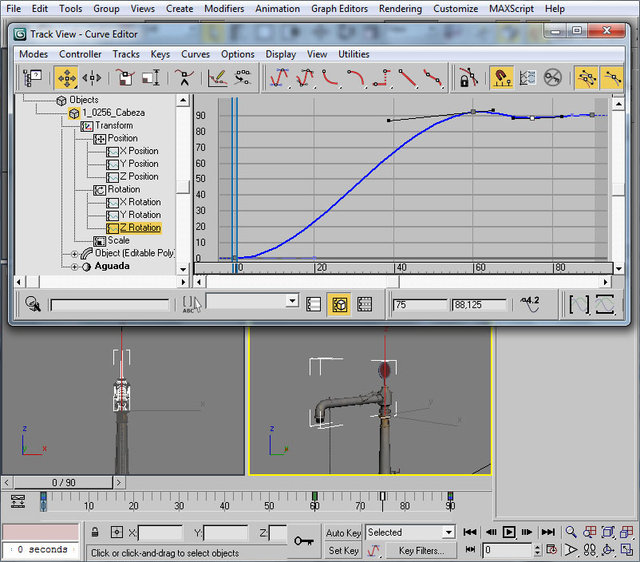Open the Selected key filter dropdown
Viewport: 640px width, 562px height.
pyautogui.click(x=447, y=533)
